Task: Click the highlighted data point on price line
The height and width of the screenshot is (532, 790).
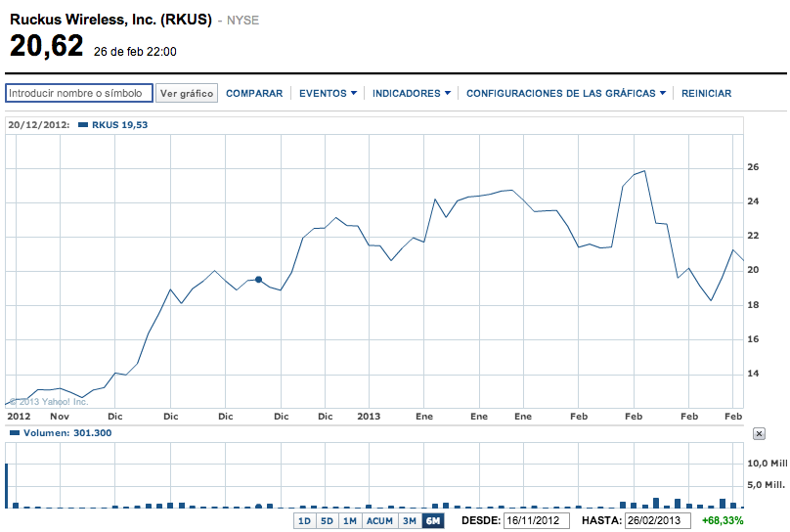Action: tap(258, 280)
